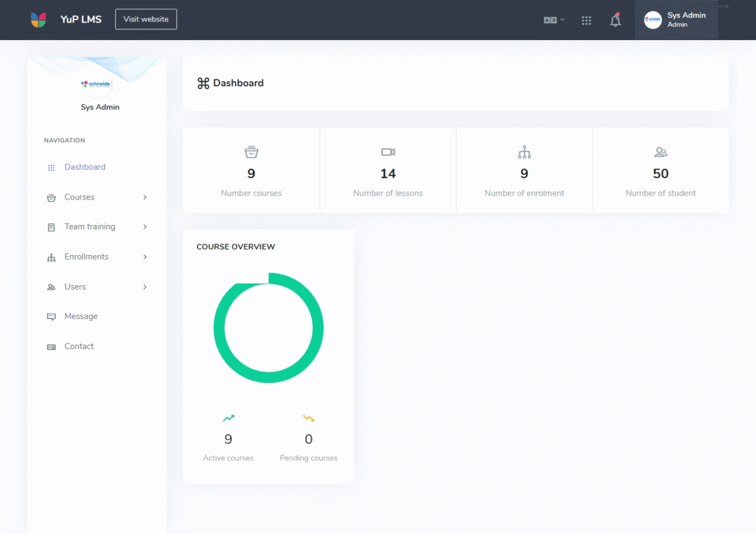Click the Courses basket icon in sidebar
Image resolution: width=756 pixels, height=534 pixels.
point(51,198)
